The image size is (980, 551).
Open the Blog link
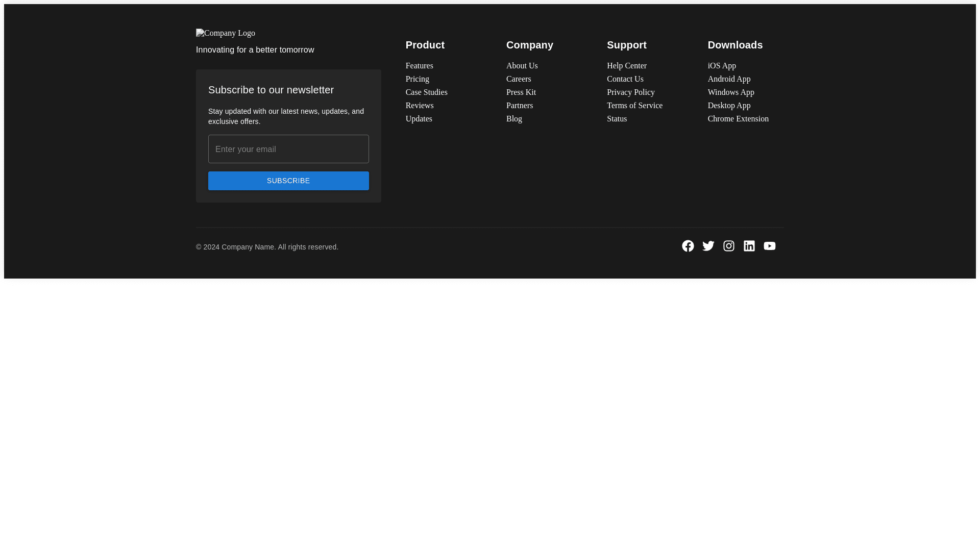[514, 119]
